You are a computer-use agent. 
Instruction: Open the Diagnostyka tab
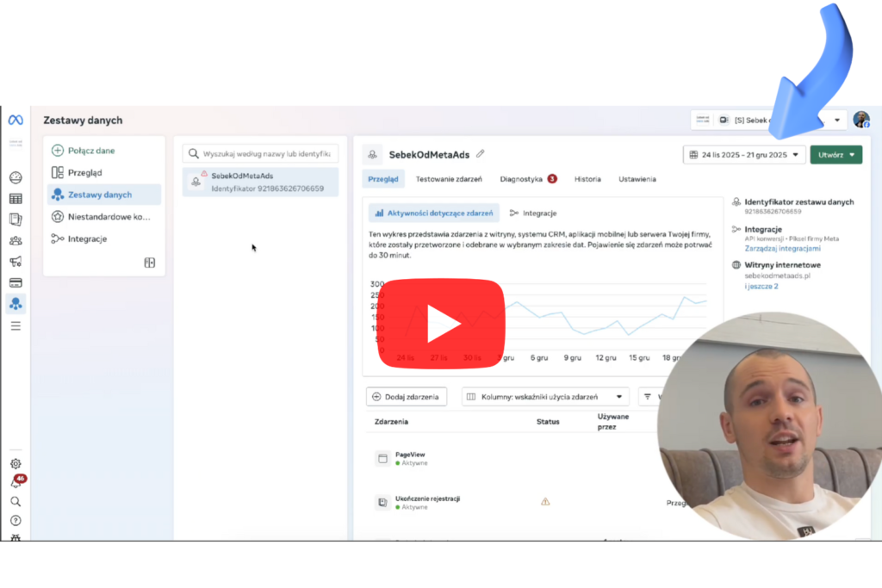[x=522, y=179]
